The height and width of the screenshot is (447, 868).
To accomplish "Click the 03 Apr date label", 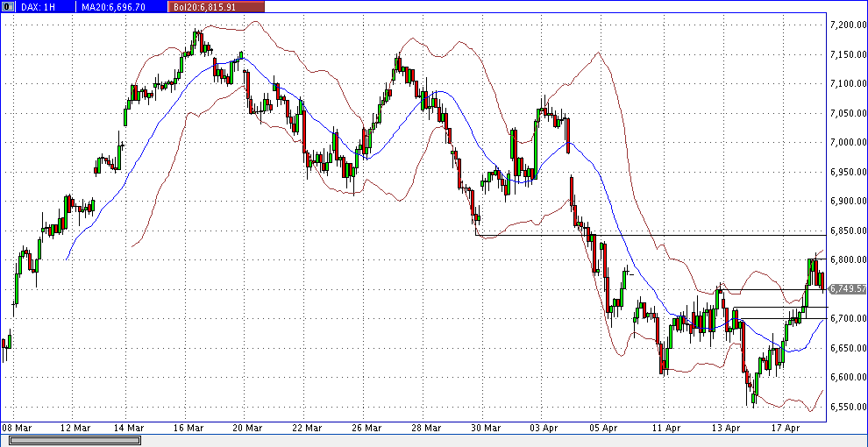I will point(544,428).
